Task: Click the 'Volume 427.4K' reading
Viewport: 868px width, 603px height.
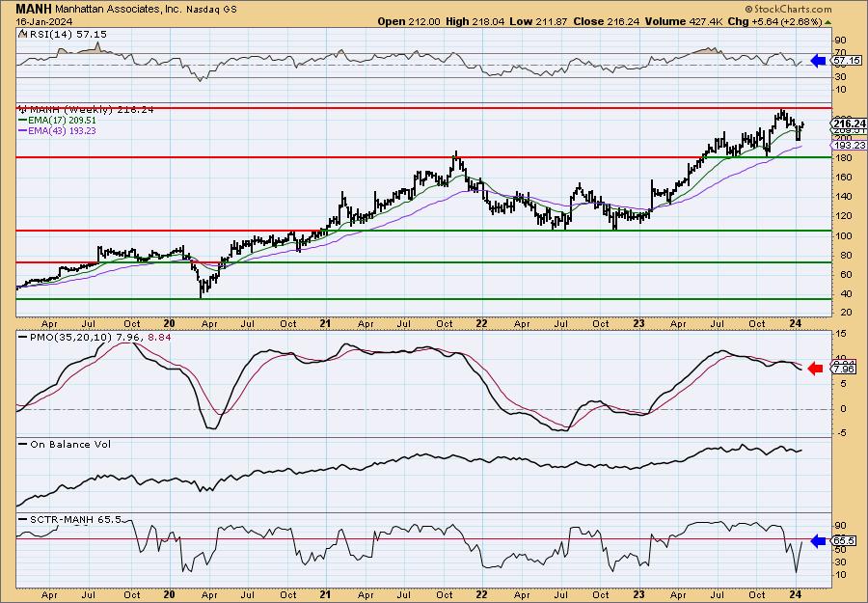Action: [x=683, y=21]
